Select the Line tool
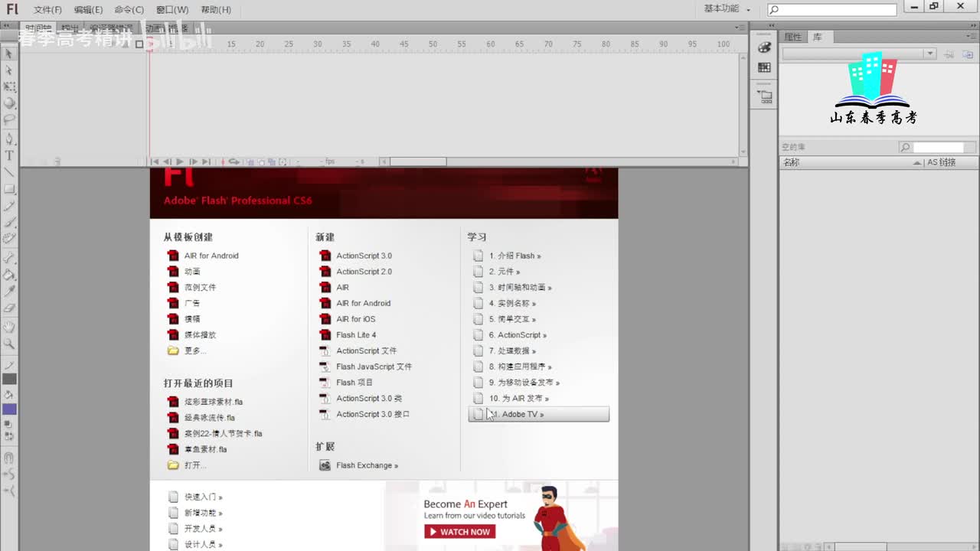 tap(9, 172)
